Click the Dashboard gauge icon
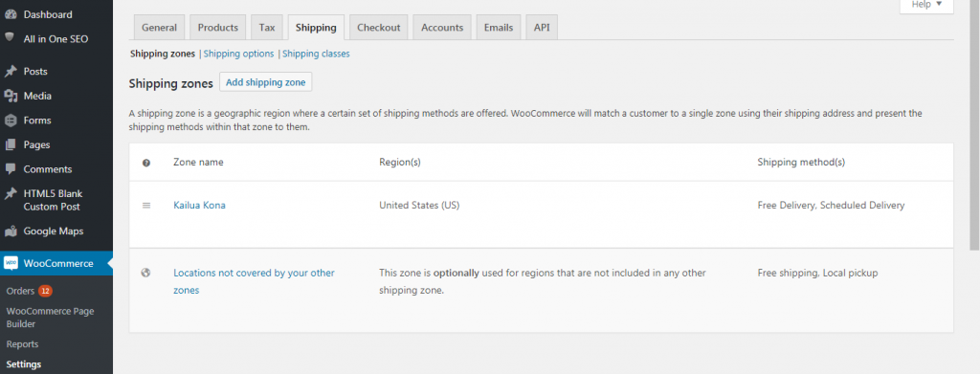 click(10, 14)
